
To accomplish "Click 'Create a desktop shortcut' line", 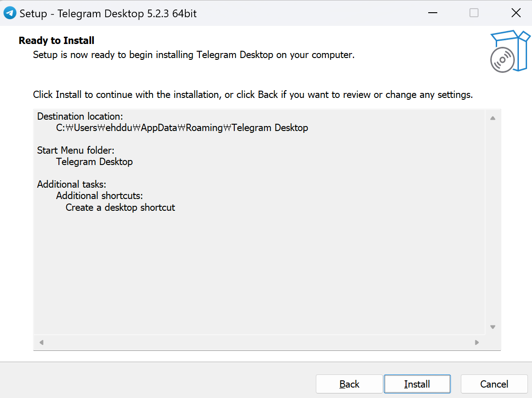I will 121,207.
